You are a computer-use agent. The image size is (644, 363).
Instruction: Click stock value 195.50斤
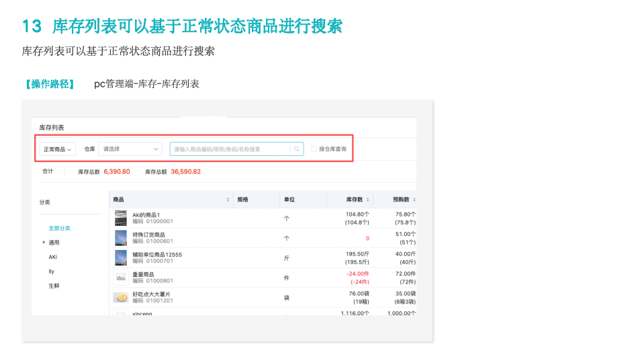pos(357,254)
